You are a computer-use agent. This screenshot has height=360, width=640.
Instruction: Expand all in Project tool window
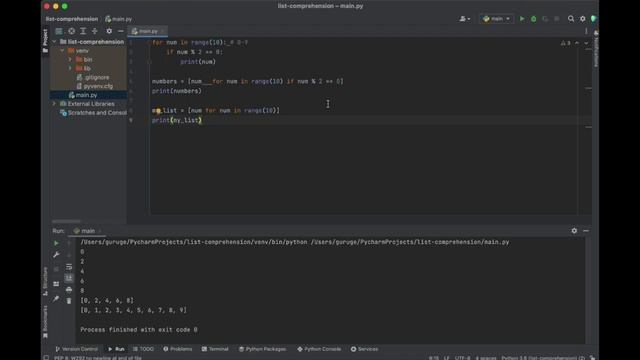point(83,31)
